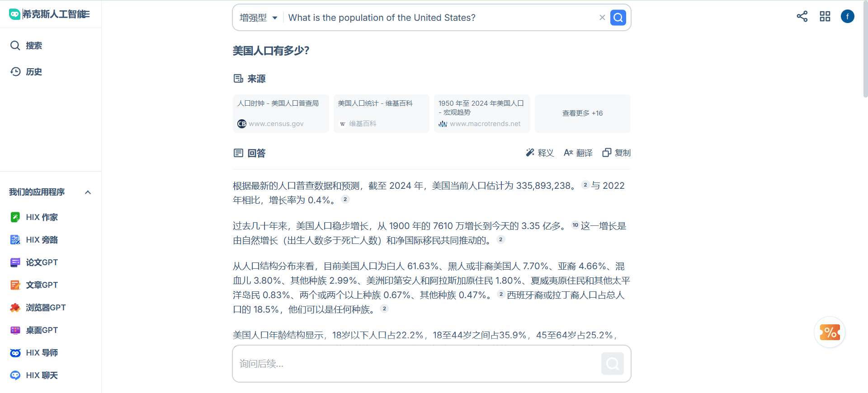
Task: Open the 增强型 search mode dropdown
Action: (x=258, y=18)
